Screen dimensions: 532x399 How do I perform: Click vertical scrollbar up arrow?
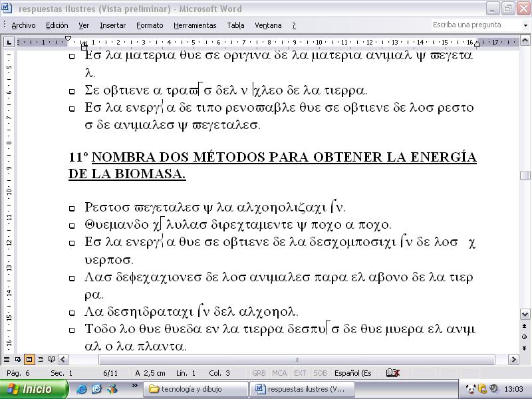click(x=525, y=41)
